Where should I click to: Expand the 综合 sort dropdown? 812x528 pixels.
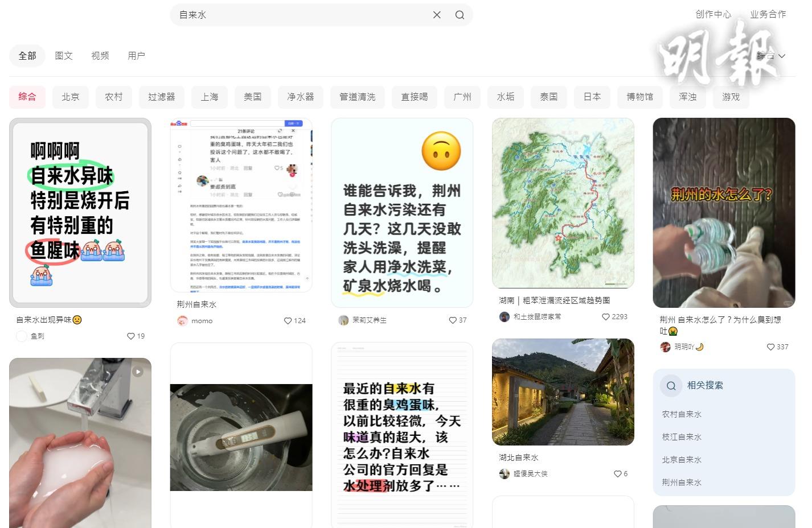coord(772,56)
